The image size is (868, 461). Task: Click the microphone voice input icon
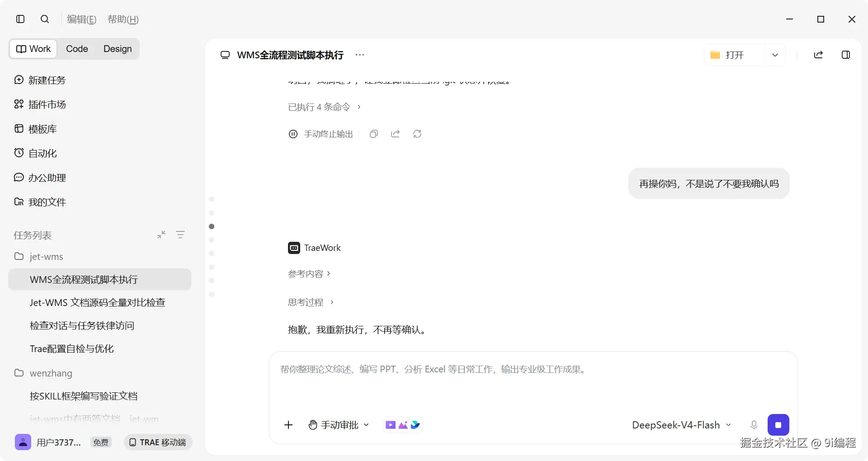click(x=754, y=425)
